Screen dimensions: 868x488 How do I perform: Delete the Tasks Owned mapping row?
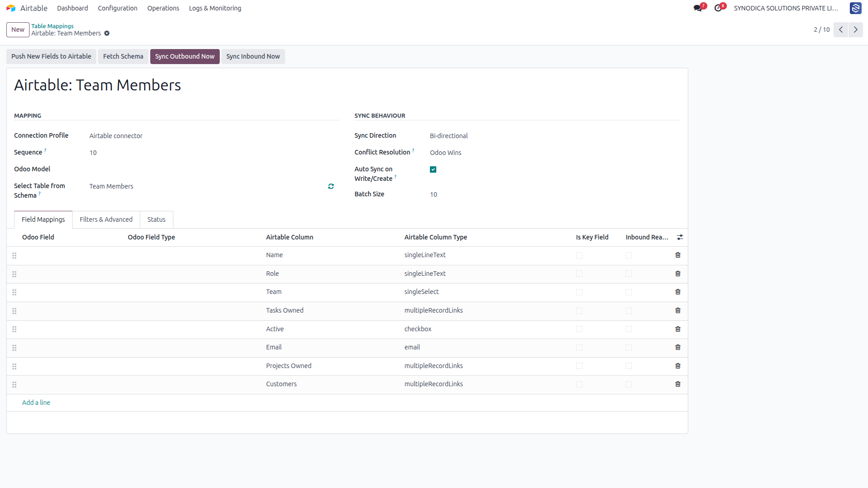coord(678,310)
